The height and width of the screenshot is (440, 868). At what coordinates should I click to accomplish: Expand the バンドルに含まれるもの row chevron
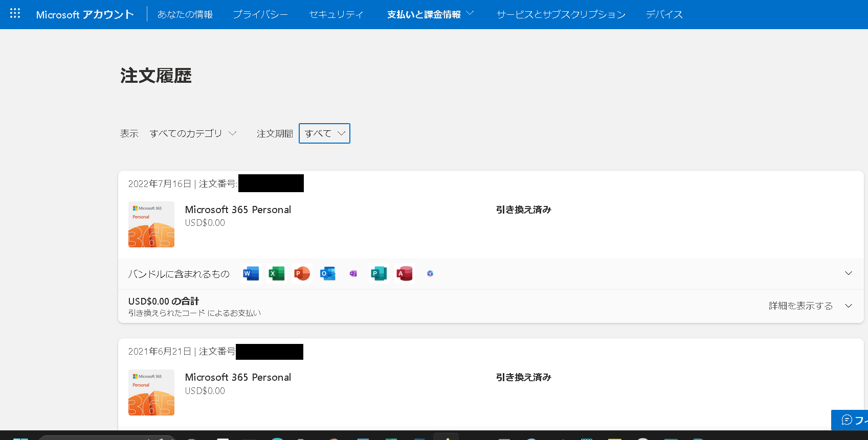tap(849, 273)
